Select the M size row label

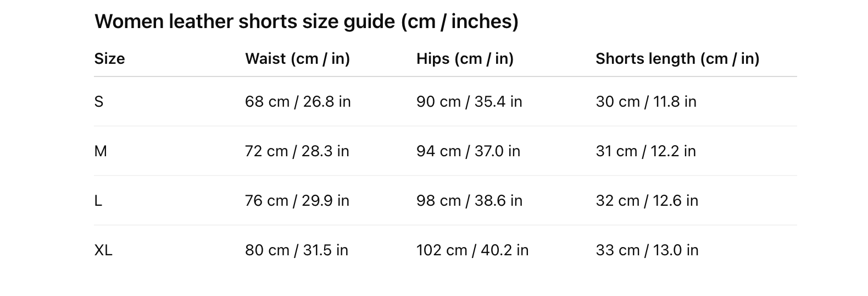[101, 151]
